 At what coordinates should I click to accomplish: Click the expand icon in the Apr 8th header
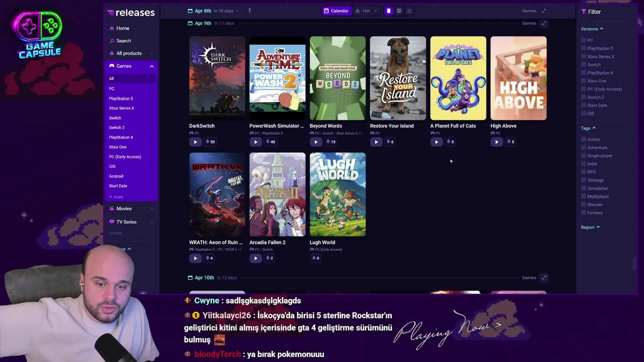tap(544, 11)
